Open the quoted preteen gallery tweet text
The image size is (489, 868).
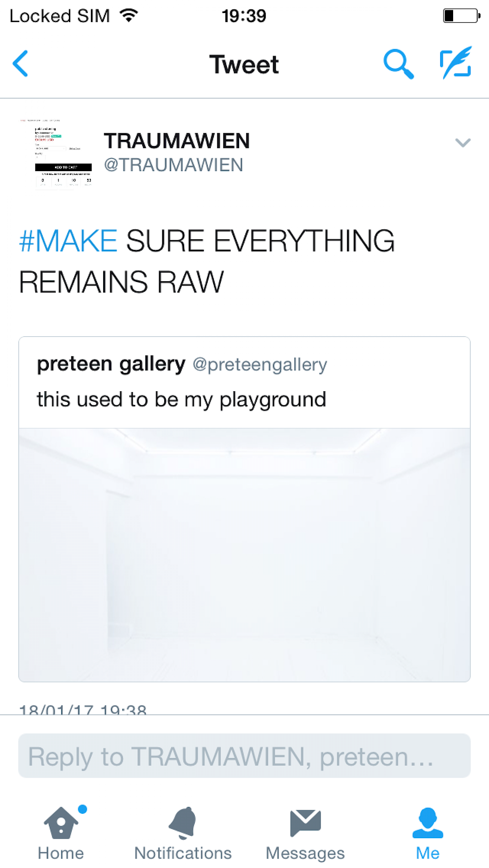181,399
